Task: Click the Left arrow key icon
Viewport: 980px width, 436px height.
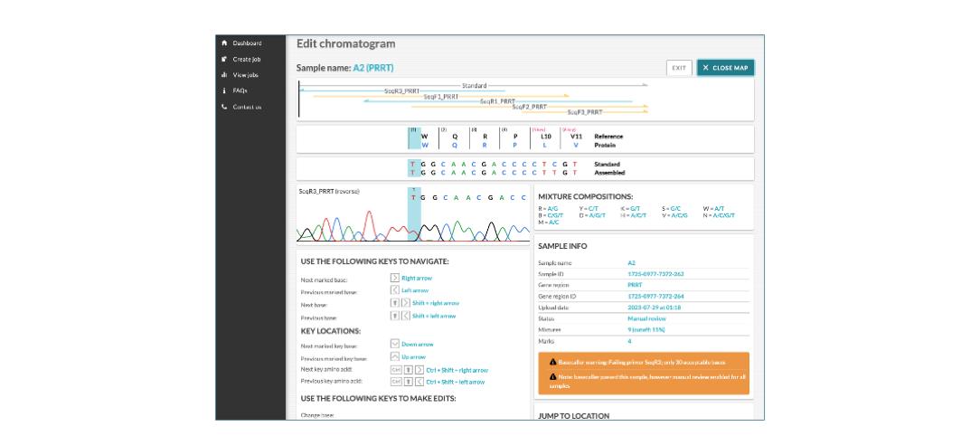Action: tap(394, 290)
